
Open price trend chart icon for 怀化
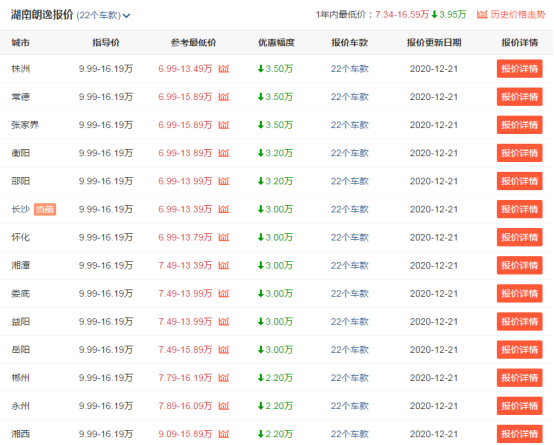[224, 237]
